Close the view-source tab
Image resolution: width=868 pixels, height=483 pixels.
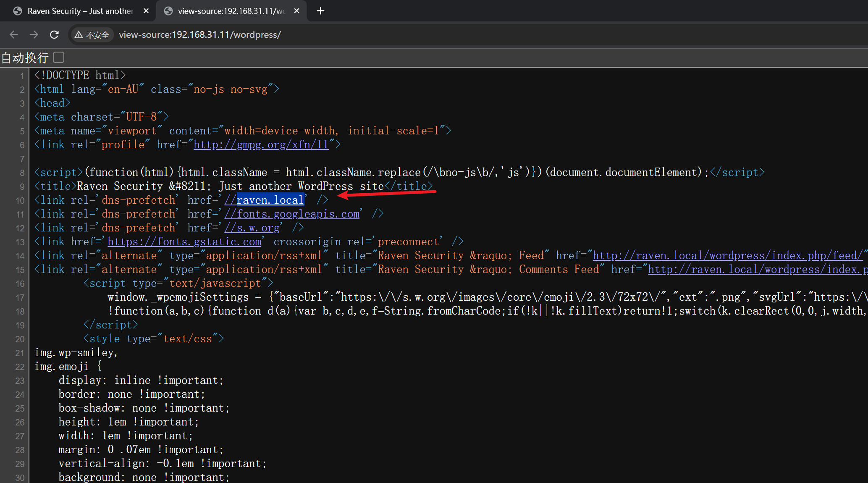296,11
